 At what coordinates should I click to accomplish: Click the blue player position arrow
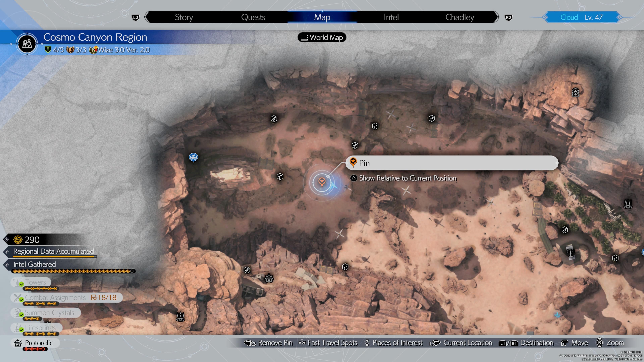334,186
